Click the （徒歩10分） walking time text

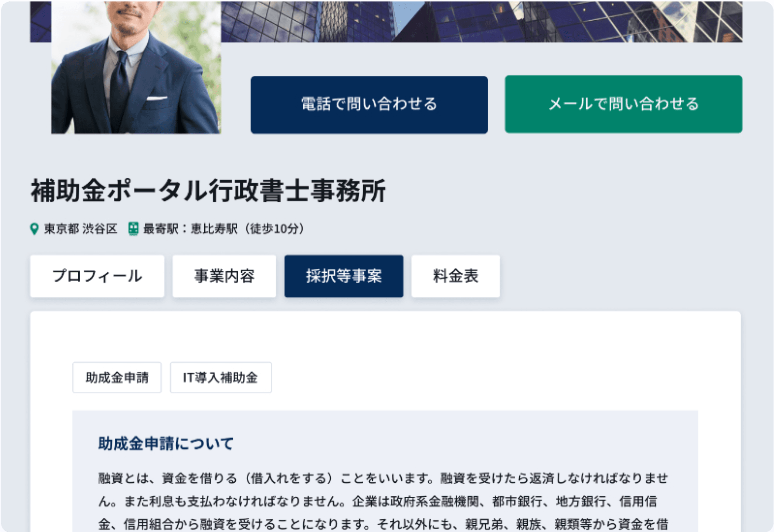click(x=274, y=229)
